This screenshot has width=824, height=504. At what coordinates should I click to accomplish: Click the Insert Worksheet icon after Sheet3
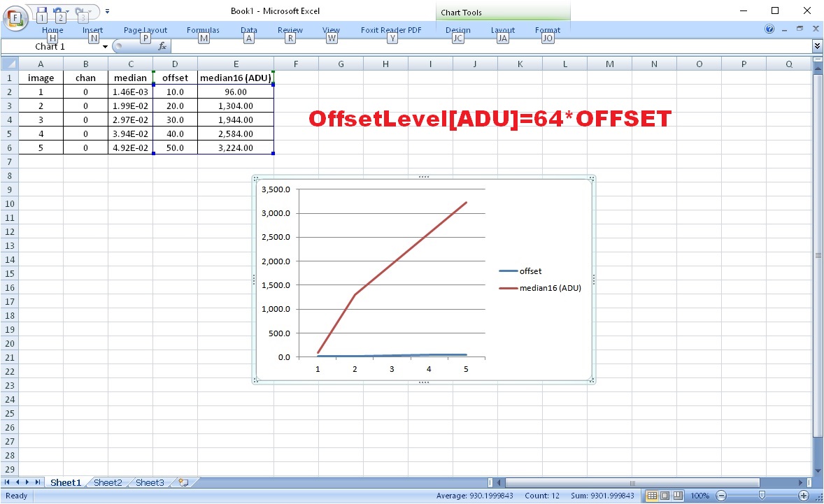pos(183,482)
